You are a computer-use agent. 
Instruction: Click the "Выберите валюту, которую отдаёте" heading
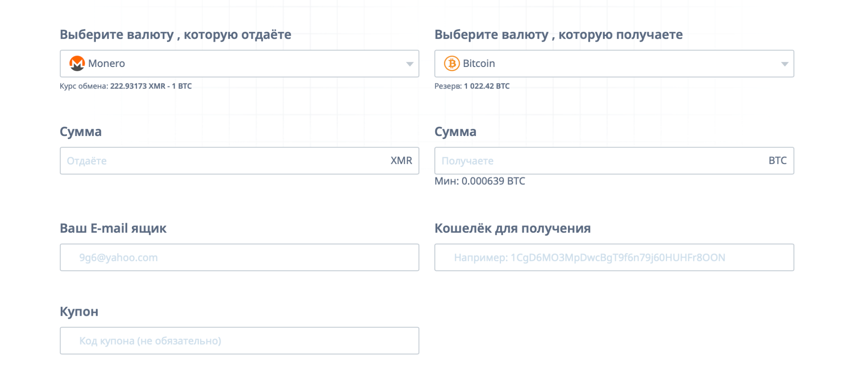coord(175,34)
